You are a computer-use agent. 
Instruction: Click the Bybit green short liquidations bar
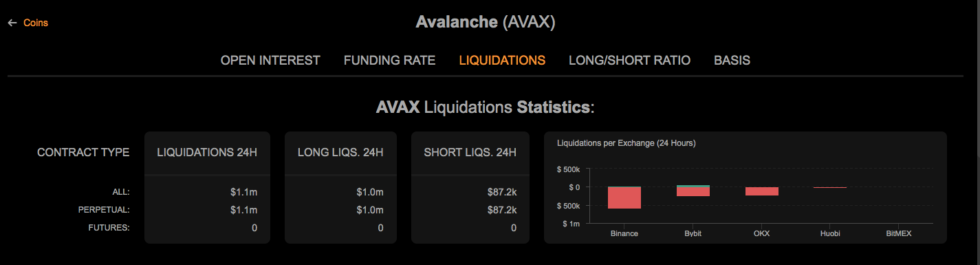pyautogui.click(x=693, y=186)
